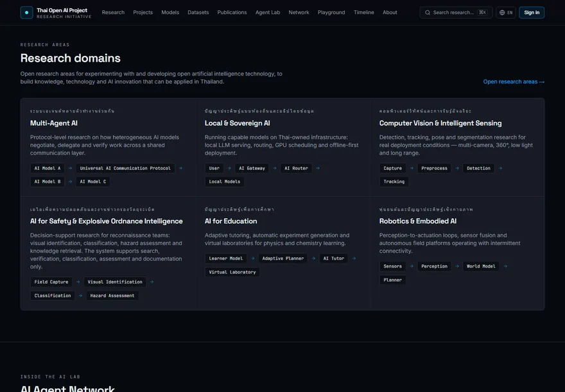Select the Local Models chip
Viewport: 565px width, 392px height.
click(x=225, y=182)
